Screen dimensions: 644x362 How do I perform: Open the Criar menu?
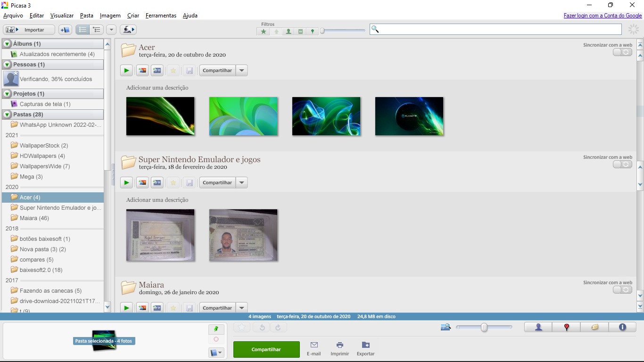[x=133, y=16]
